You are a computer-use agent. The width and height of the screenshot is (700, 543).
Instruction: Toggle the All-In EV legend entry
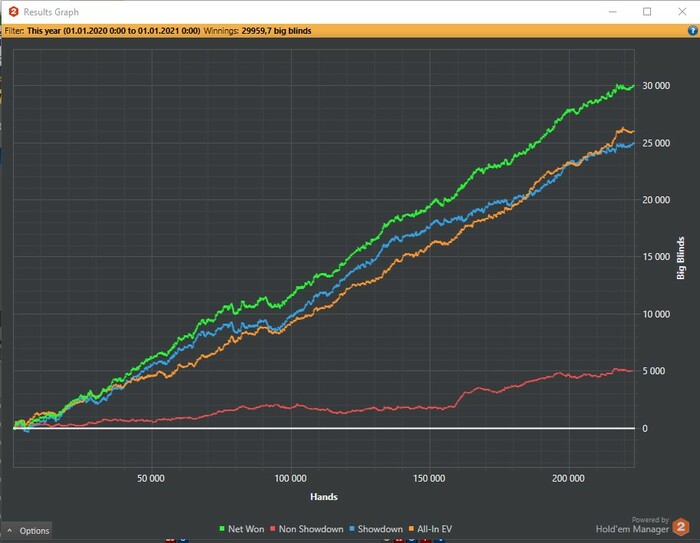[x=430, y=529]
